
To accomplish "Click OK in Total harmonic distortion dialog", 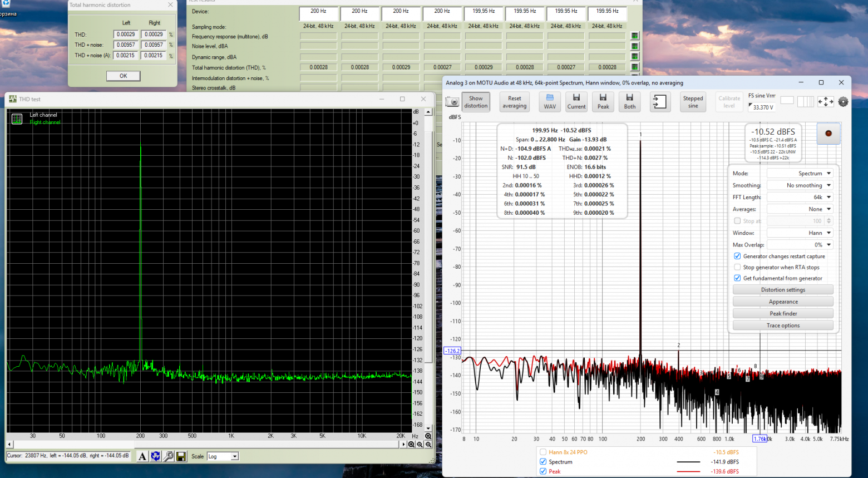I will 123,76.
